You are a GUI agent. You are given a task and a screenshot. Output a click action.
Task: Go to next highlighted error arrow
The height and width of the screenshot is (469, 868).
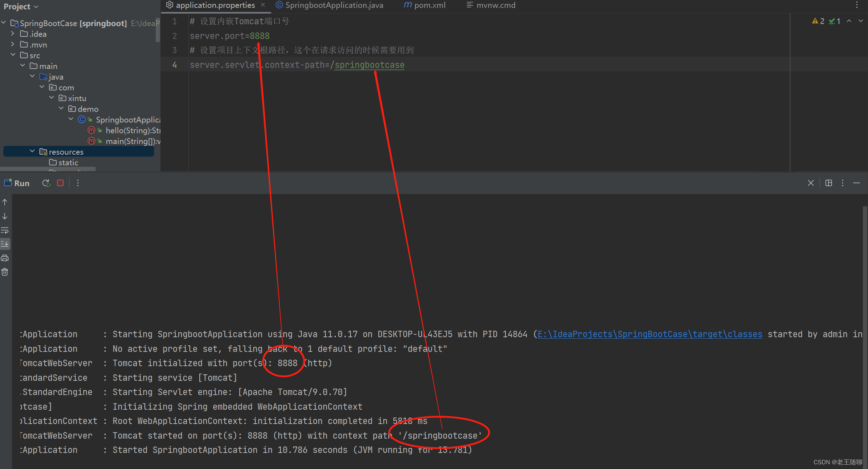[861, 21]
